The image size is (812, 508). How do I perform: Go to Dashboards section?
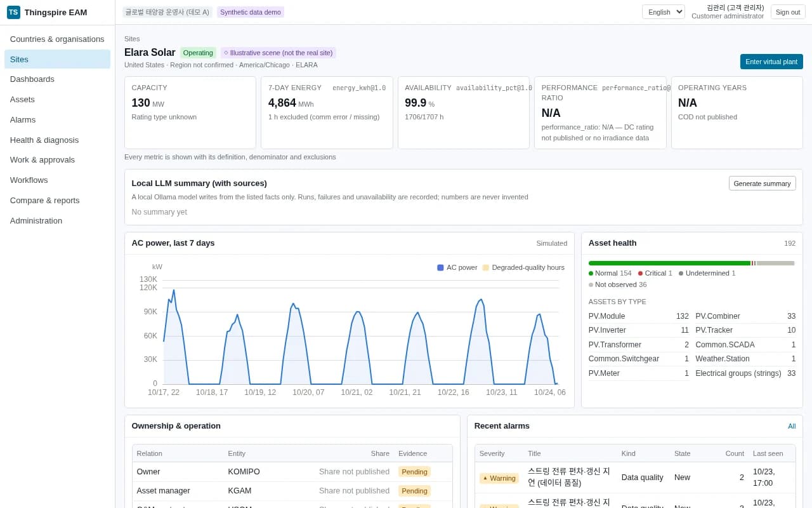coord(57,79)
